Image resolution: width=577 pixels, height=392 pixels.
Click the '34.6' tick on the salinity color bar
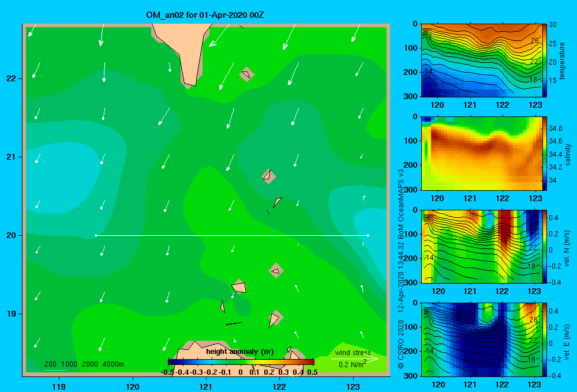(555, 141)
